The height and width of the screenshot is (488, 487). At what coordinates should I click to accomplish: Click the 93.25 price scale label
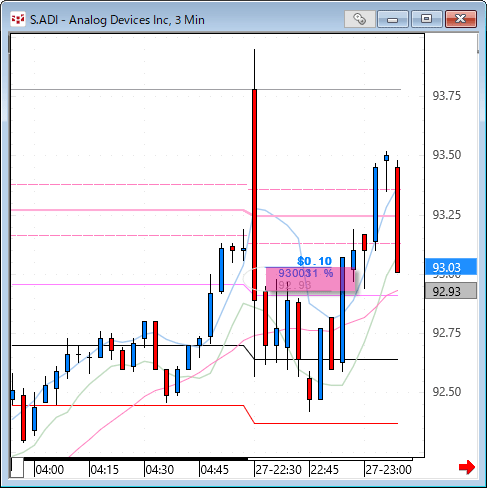click(447, 215)
